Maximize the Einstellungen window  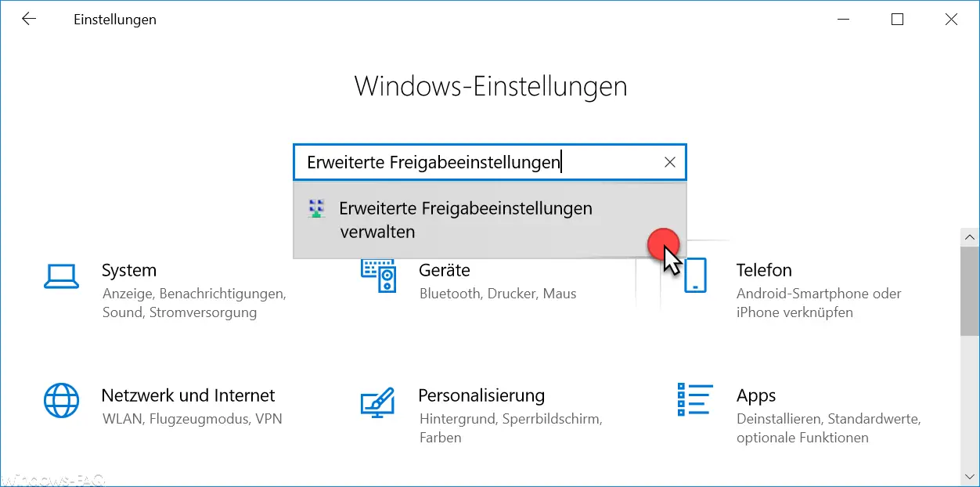point(897,20)
